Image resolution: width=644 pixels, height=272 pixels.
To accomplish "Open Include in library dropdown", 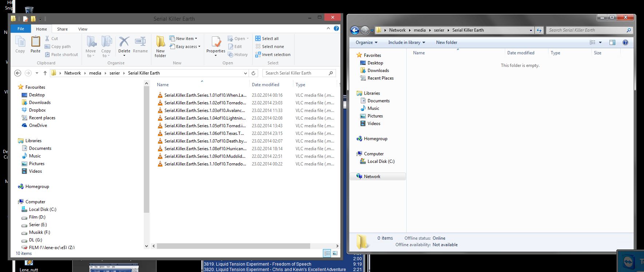I will click(x=407, y=43).
